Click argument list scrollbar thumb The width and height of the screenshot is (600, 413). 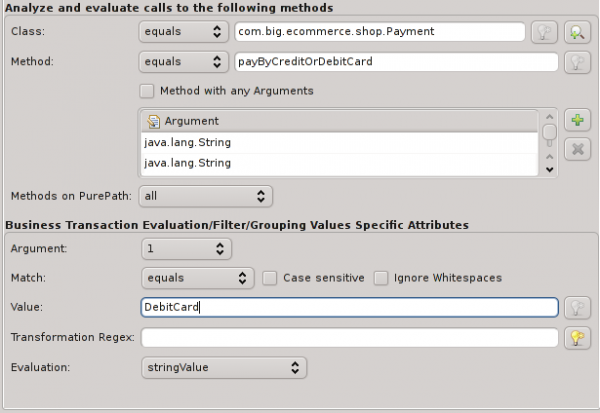coord(549,132)
